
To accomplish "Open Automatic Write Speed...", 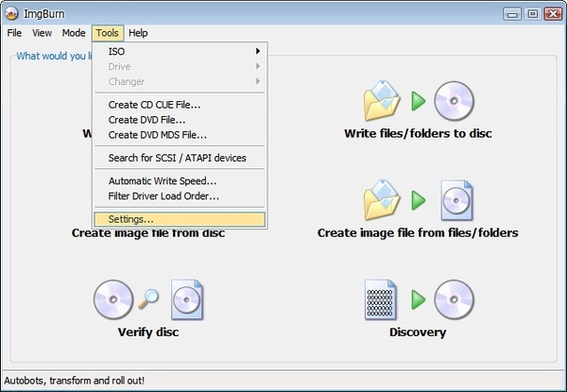I will coord(180,180).
